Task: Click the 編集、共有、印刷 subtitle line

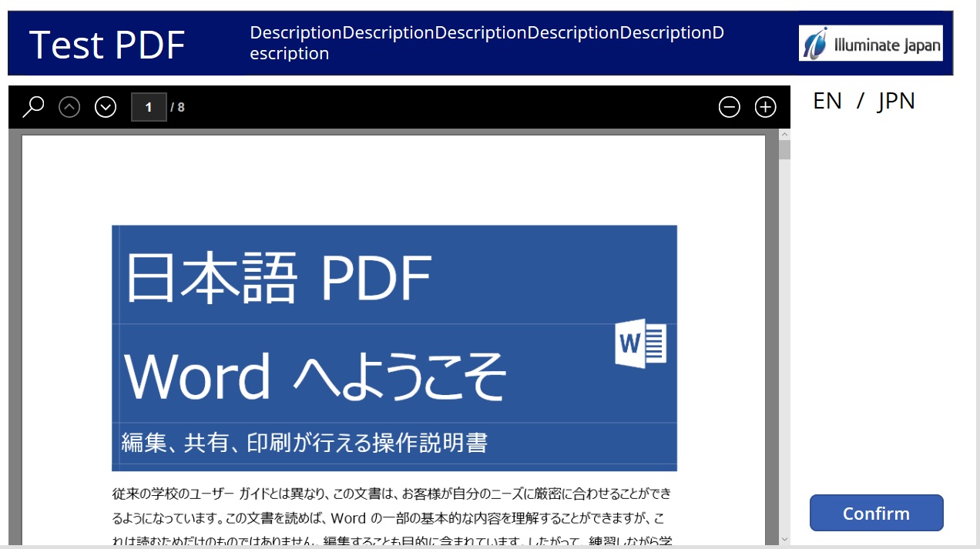Action: [304, 443]
